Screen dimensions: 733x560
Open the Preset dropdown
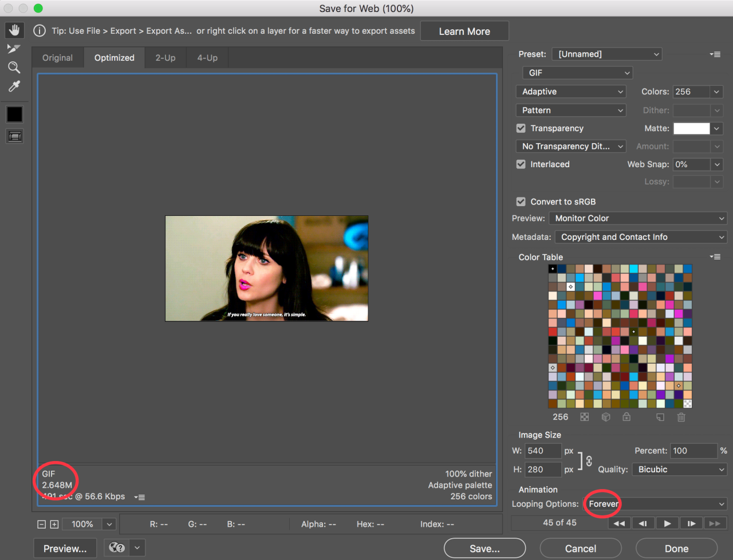(607, 54)
